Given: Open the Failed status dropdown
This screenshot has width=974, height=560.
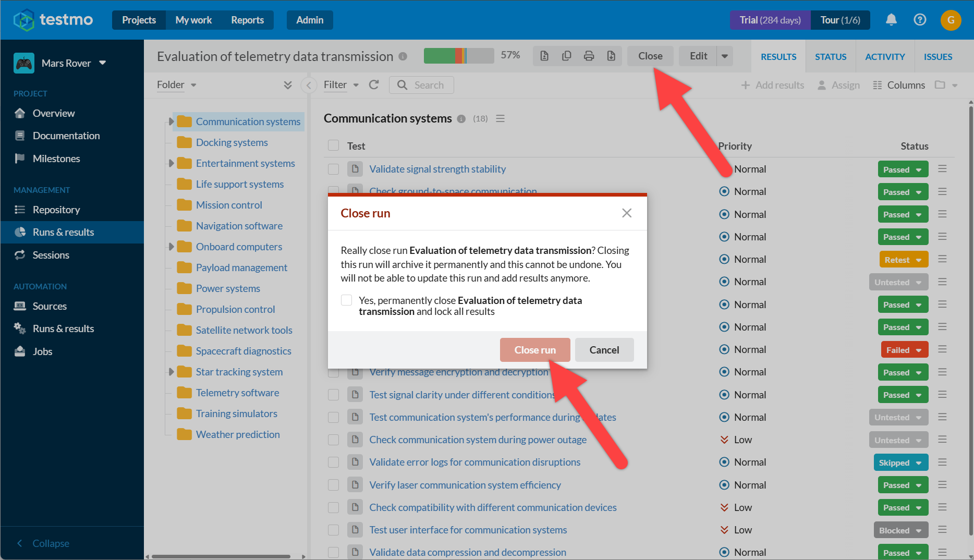Looking at the screenshot, I should tap(904, 350).
